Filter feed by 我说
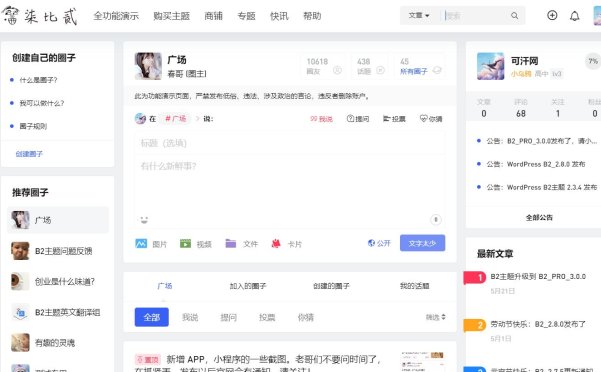The height and width of the screenshot is (372, 601). click(x=190, y=317)
